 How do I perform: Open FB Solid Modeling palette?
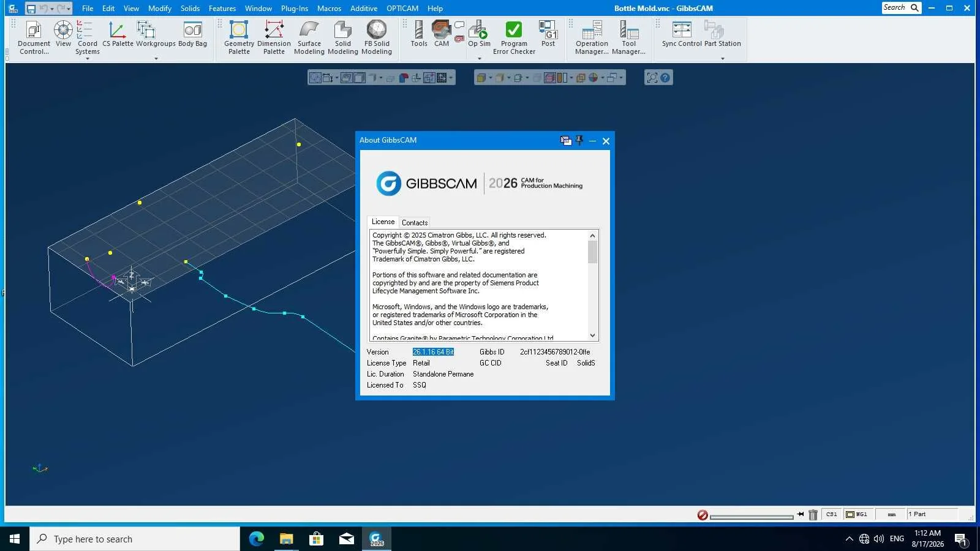point(377,38)
